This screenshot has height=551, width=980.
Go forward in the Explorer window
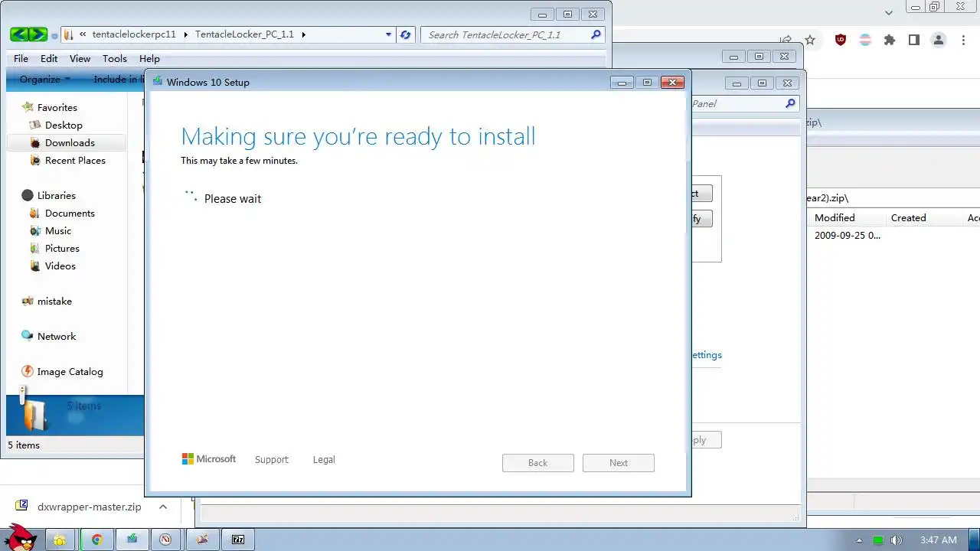click(38, 34)
